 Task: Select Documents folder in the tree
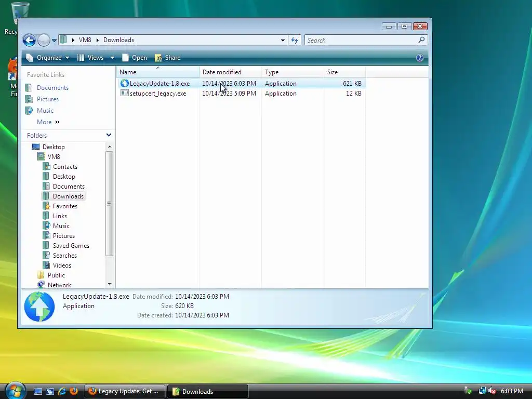pos(69,187)
